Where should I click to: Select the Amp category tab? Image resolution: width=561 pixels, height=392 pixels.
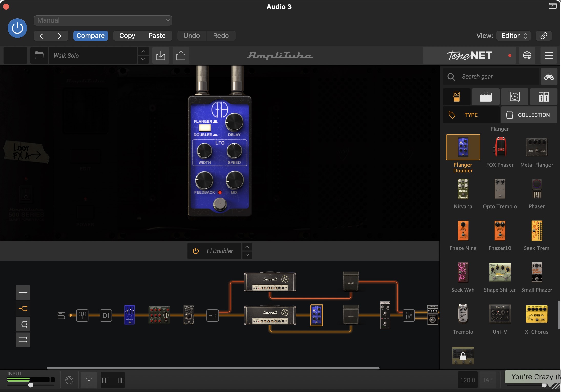tap(486, 97)
